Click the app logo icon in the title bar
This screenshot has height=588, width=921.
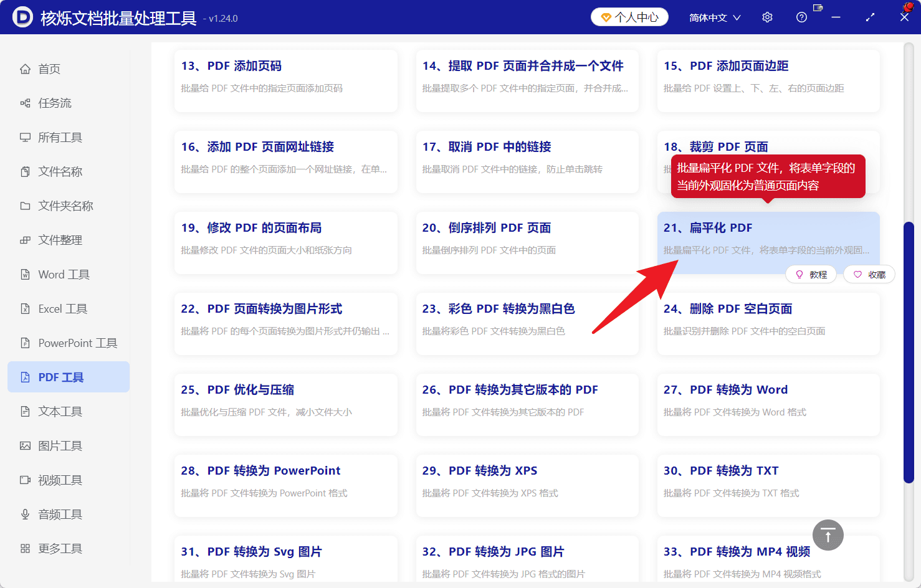point(22,17)
